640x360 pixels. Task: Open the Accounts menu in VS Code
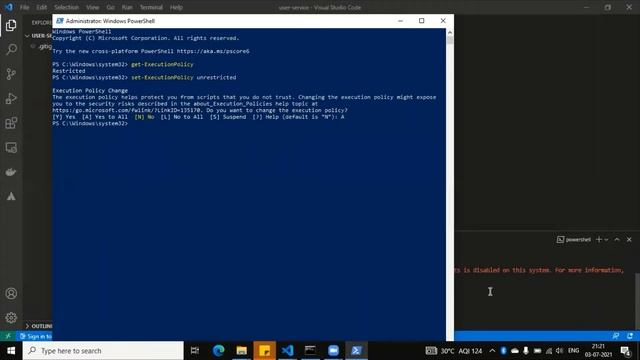coord(11,293)
